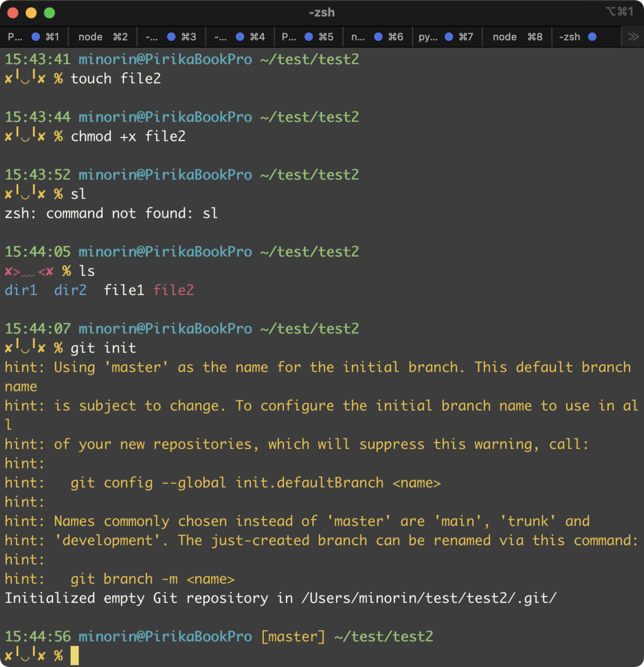Switch to the first tab labeled P... ⌘1

33,37
